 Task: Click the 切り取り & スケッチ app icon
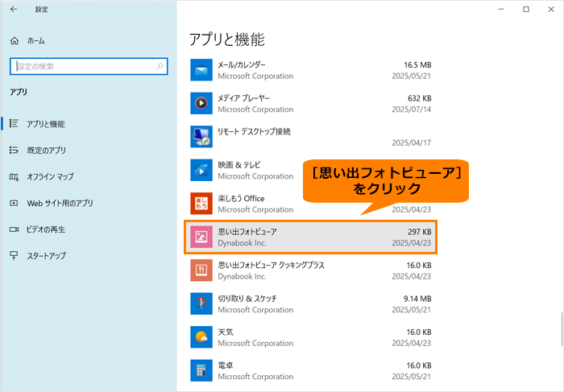point(201,304)
